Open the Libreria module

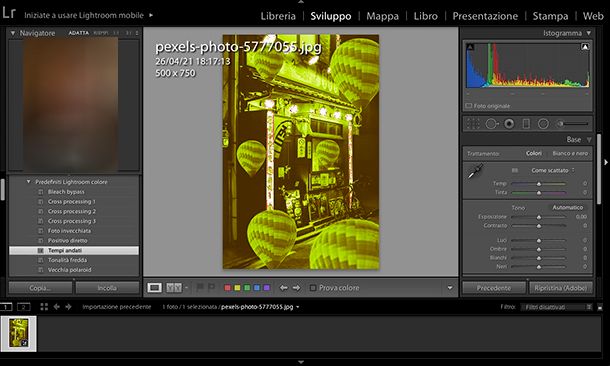pyautogui.click(x=278, y=16)
